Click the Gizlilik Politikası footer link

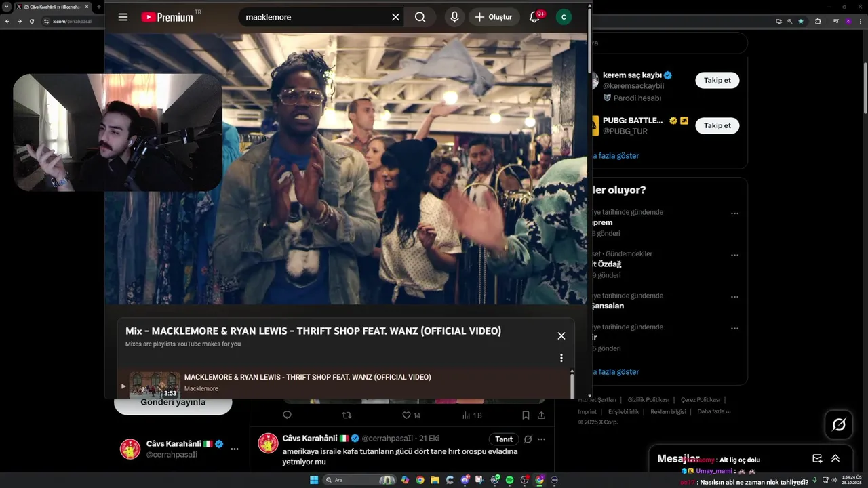click(648, 400)
